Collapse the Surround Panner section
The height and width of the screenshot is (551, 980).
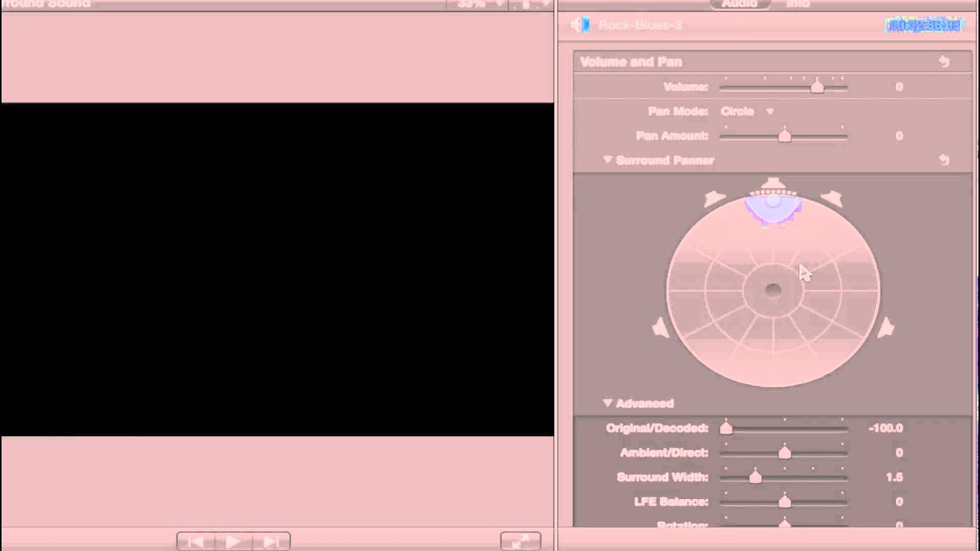click(x=608, y=160)
